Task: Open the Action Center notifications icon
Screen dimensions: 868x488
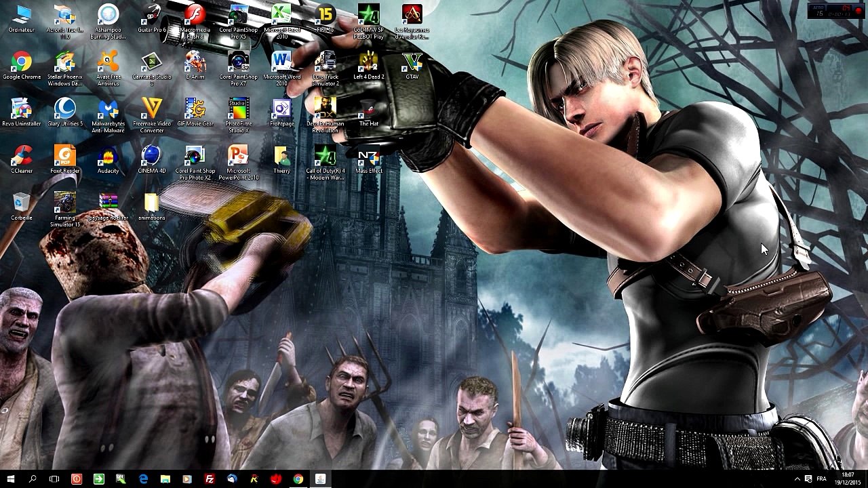Action: point(808,479)
